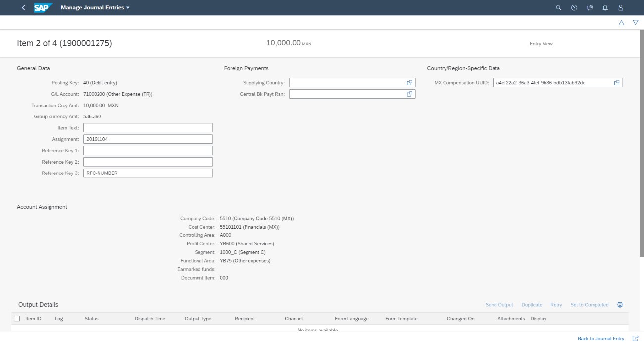The width and height of the screenshot is (644, 345).
Task: Tick the select-all checkbox in Output Details
Action: (17, 319)
